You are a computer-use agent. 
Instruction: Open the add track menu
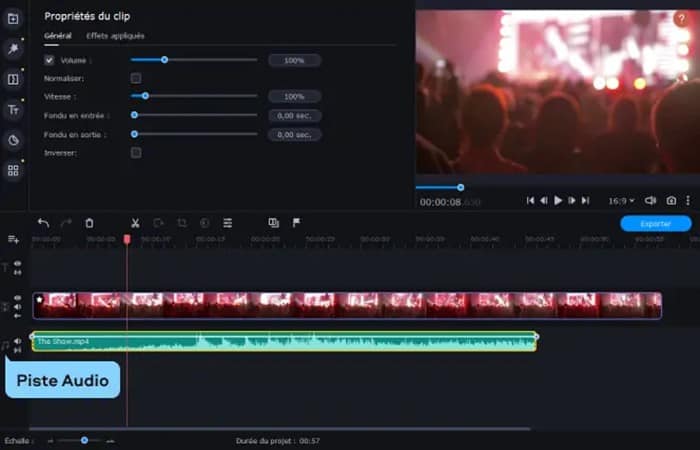click(13, 240)
